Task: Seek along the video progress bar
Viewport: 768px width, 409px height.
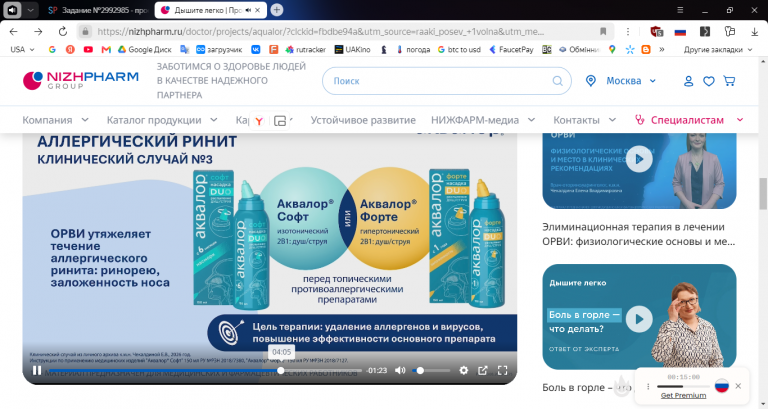Action: coord(205,370)
